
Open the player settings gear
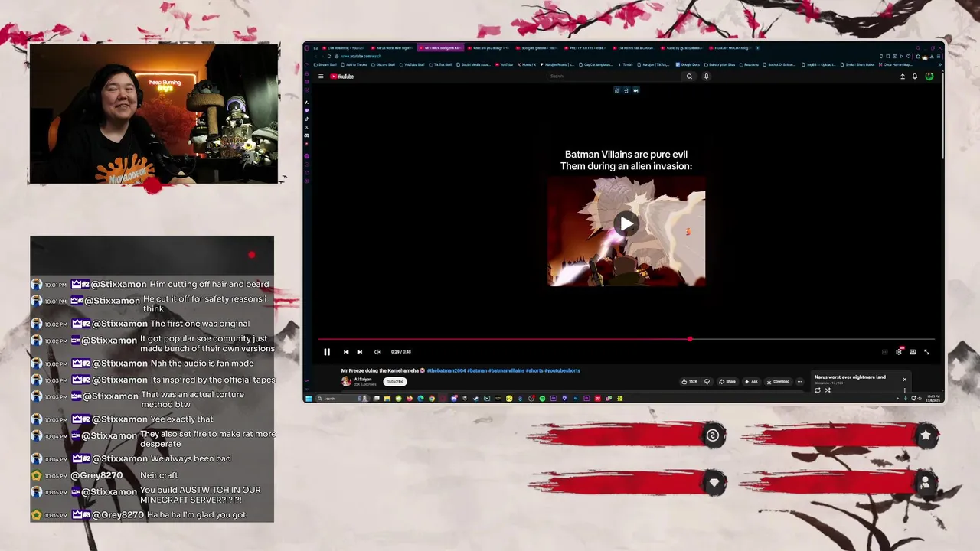coord(899,352)
